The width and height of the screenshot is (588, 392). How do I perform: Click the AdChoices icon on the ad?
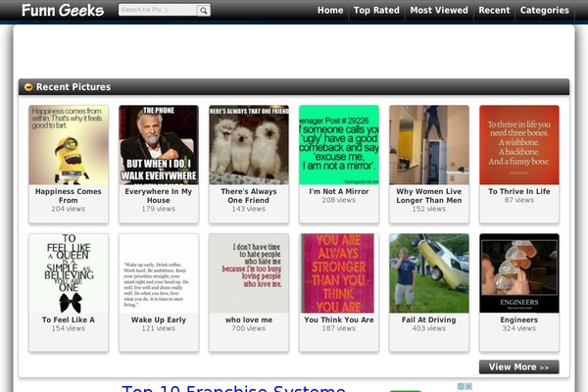461,386
